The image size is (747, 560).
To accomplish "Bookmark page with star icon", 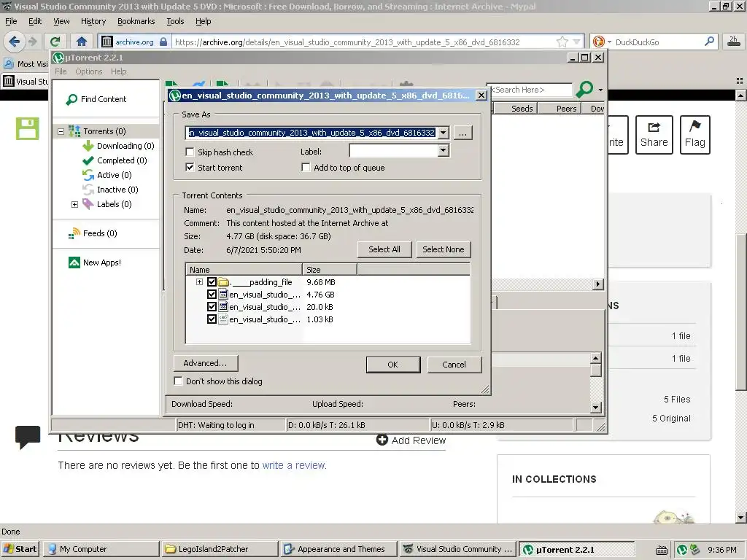I will point(562,42).
